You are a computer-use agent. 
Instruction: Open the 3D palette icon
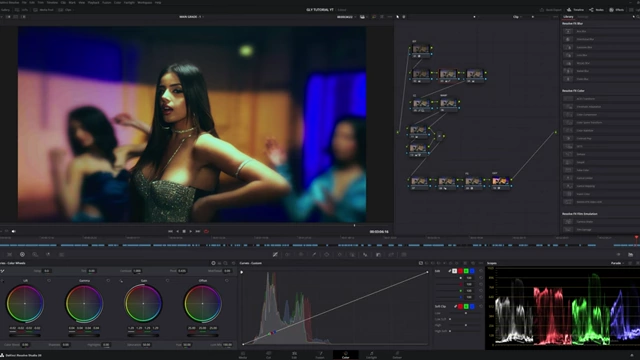(404, 254)
